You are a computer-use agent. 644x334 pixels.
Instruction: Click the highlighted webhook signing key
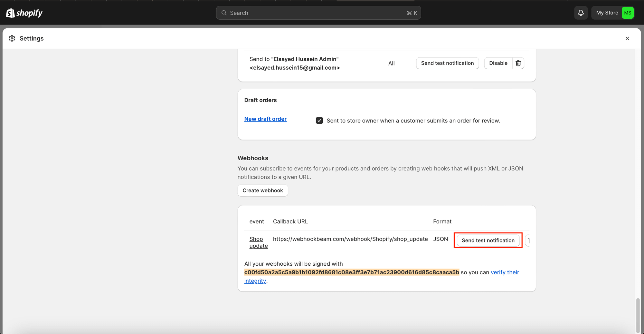point(351,272)
